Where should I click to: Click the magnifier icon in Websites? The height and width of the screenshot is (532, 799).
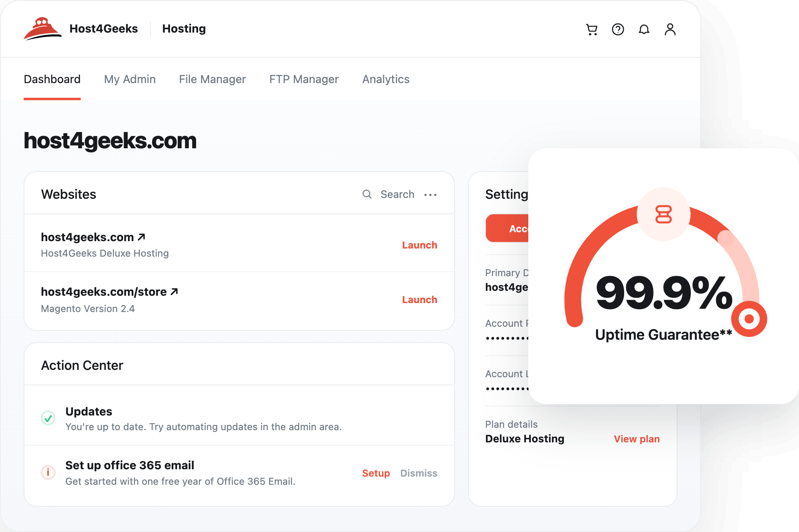[x=367, y=194]
